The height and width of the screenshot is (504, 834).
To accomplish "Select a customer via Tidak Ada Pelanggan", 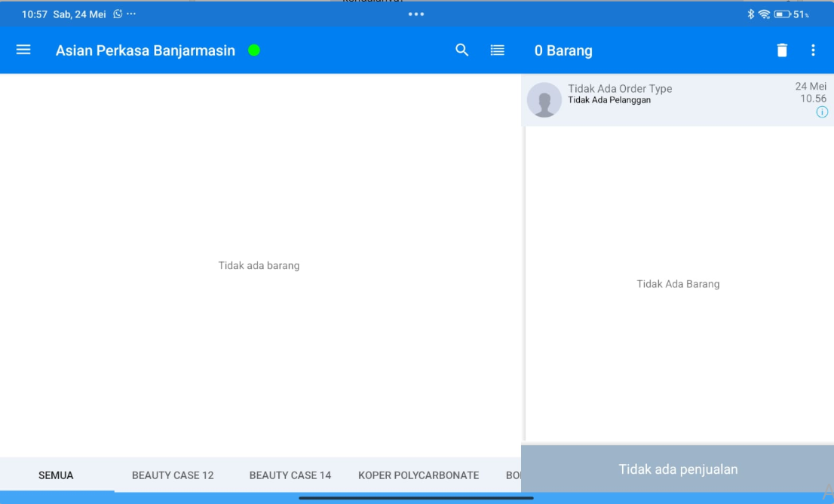I will (x=609, y=100).
